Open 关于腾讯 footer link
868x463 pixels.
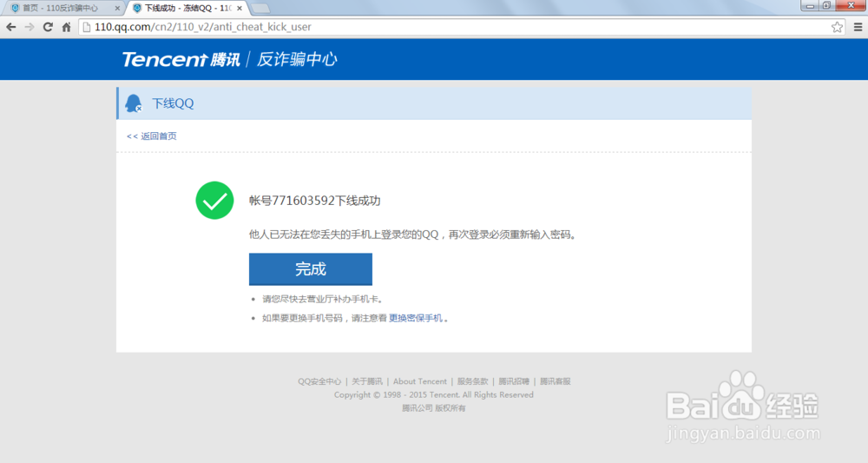tap(367, 381)
